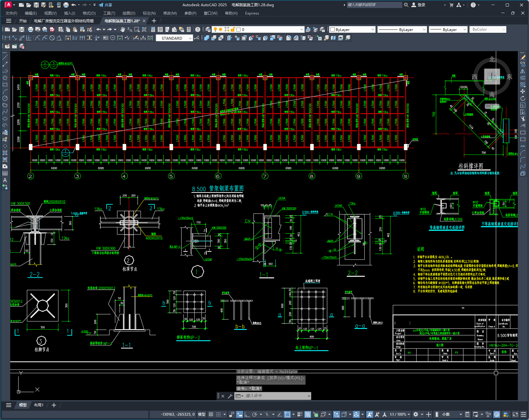The image size is (529, 420).
Task: Expand the command line history arrow
Action: click(x=309, y=396)
